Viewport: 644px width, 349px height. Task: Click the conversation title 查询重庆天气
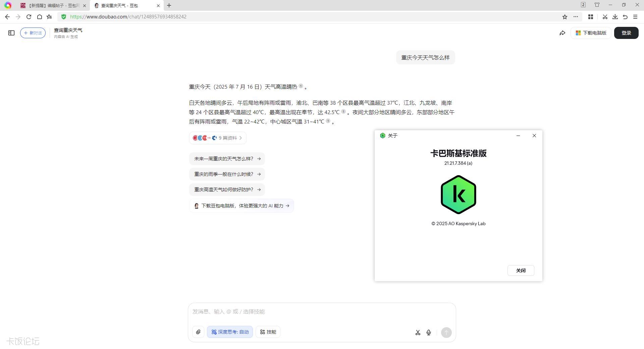click(68, 30)
